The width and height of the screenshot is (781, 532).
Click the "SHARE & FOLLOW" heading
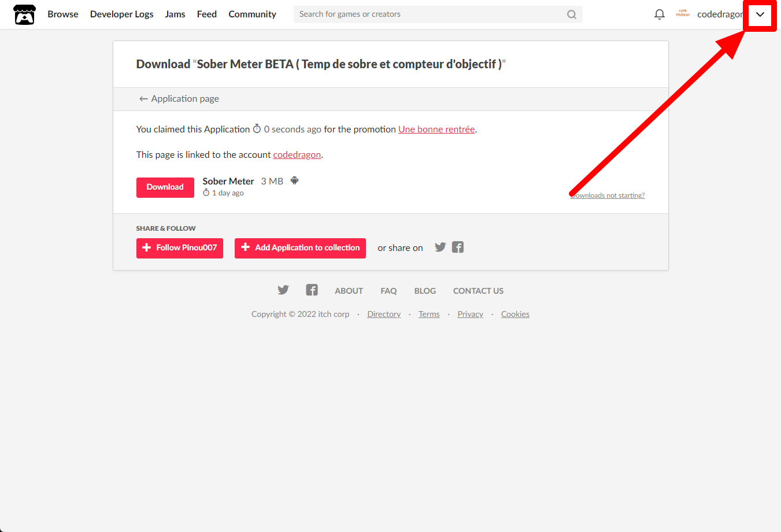[x=166, y=228]
